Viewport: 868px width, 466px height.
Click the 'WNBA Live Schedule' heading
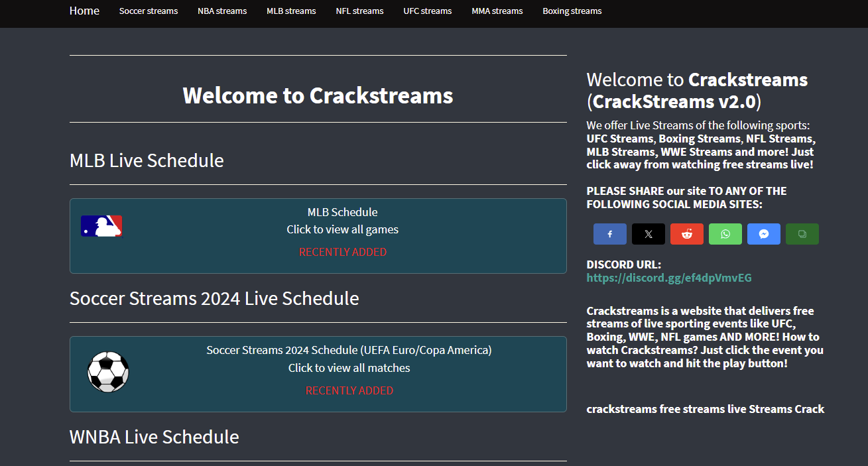tap(155, 437)
